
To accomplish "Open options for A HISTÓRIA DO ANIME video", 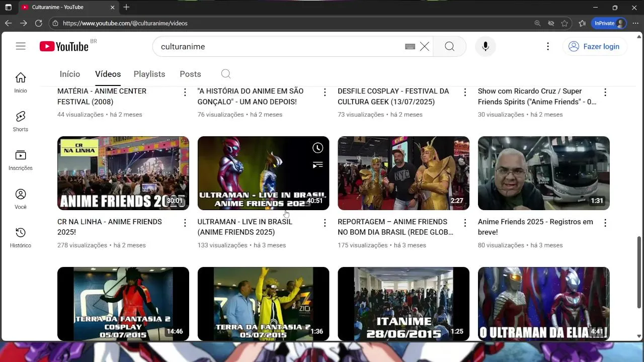I will pyautogui.click(x=325, y=92).
